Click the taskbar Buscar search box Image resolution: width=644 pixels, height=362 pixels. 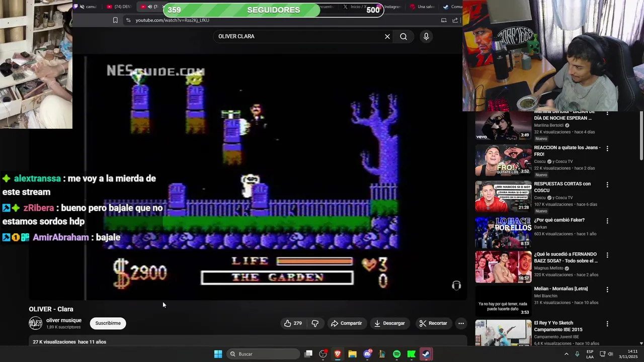click(x=263, y=354)
